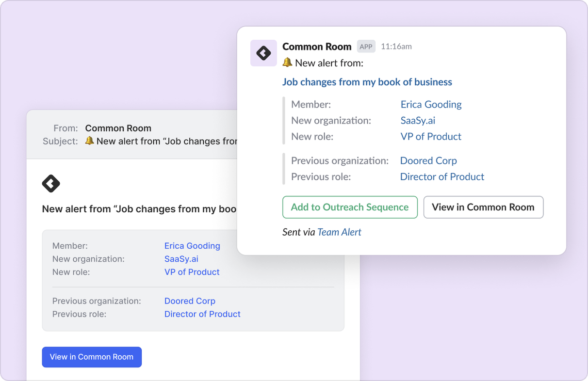Open Director of Product link in Slack message
Screen dimensions: 588x381
(442, 176)
